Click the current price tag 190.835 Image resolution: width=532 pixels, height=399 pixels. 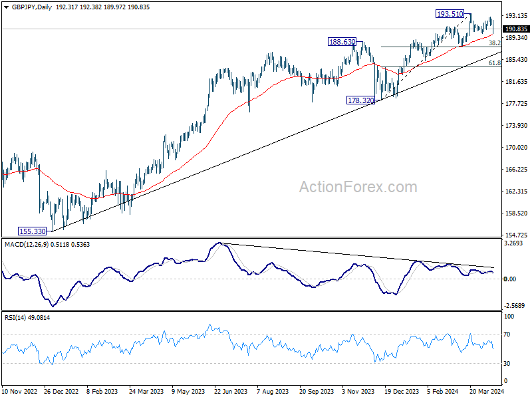(x=516, y=29)
